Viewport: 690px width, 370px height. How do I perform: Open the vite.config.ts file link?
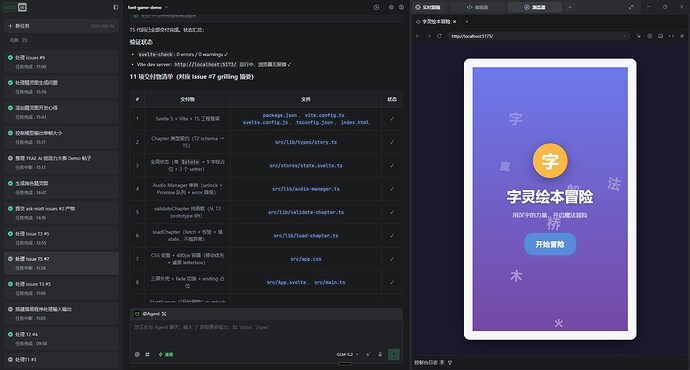(x=325, y=115)
